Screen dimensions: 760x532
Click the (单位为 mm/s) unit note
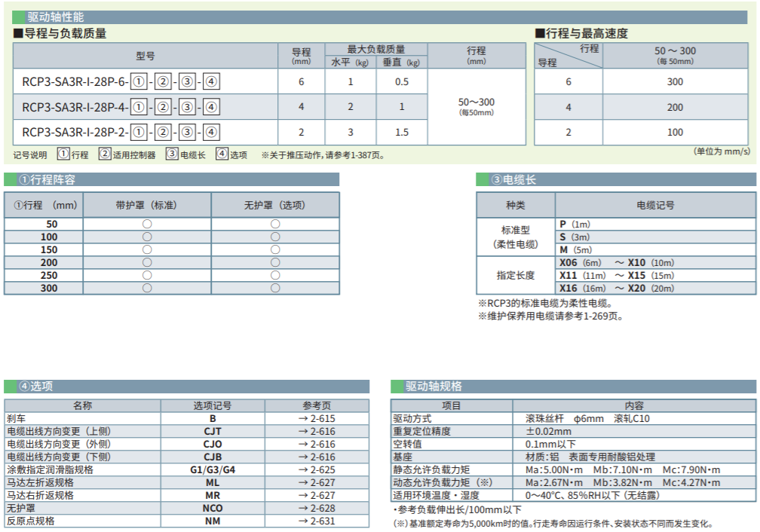(x=722, y=151)
